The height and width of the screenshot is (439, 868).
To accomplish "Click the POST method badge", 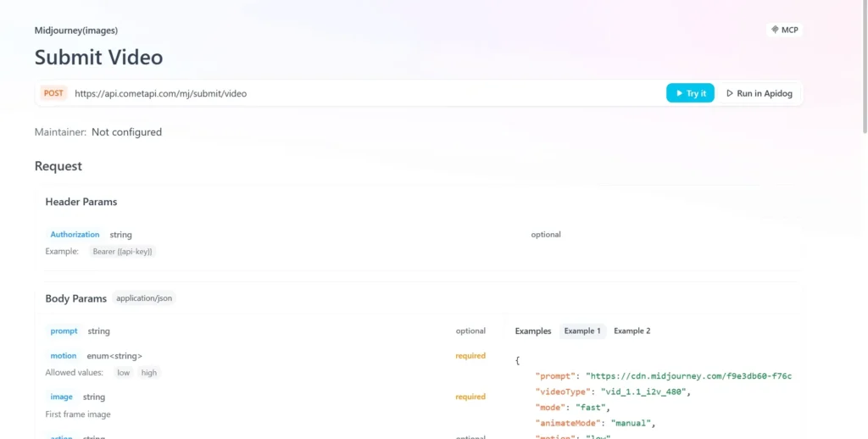I will pyautogui.click(x=53, y=93).
